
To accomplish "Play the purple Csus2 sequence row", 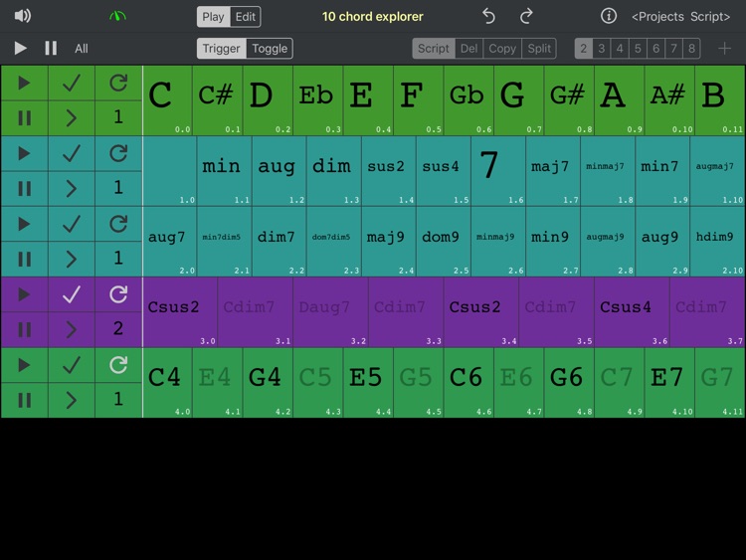I will tap(24, 294).
